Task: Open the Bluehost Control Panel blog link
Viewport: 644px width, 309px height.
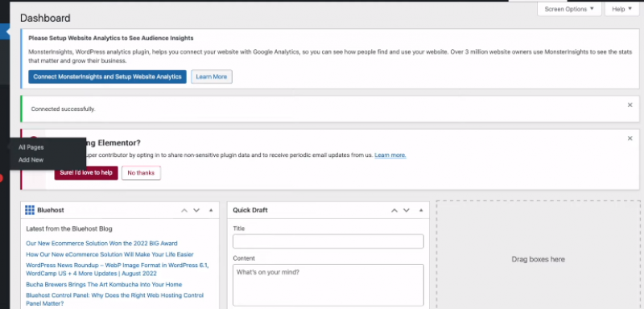Action: coord(114,299)
